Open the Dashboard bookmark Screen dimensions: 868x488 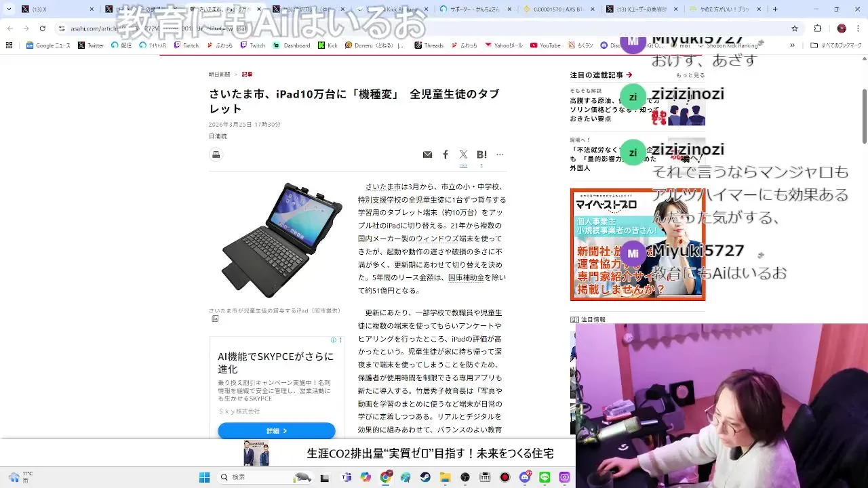[292, 45]
